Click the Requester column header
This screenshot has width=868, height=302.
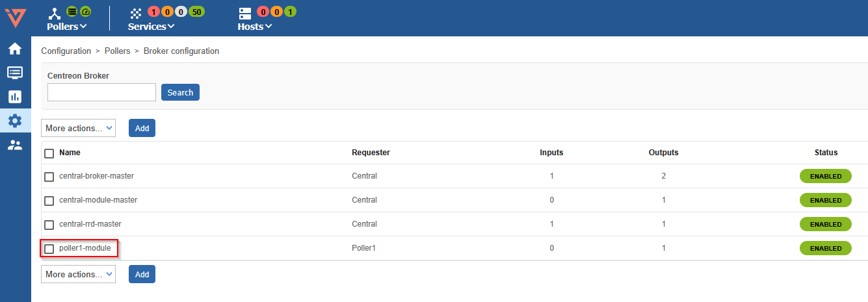[371, 153]
